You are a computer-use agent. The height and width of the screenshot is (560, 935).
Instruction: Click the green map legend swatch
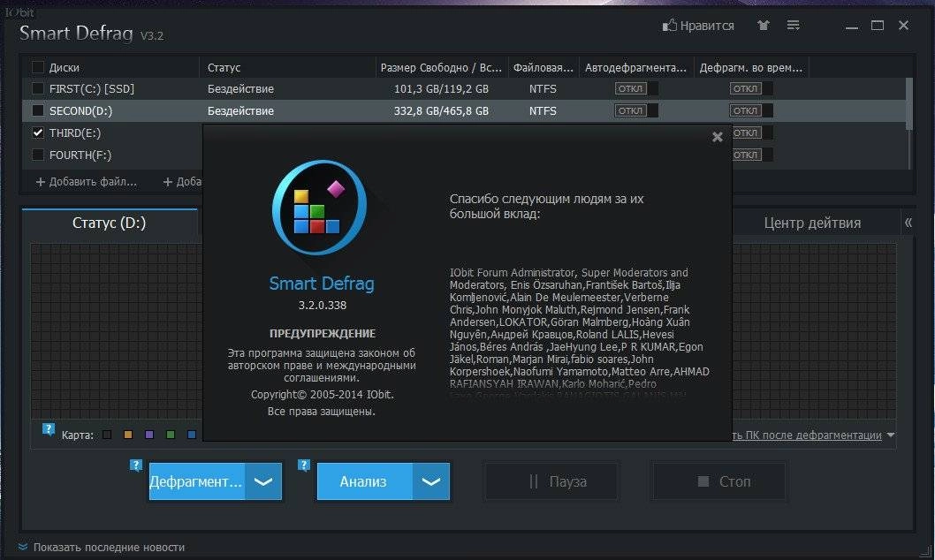point(171,435)
